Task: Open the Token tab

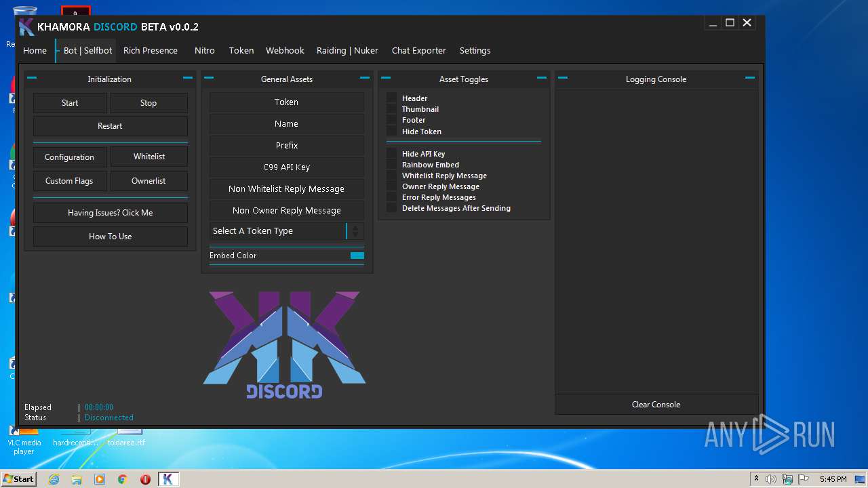Action: [x=241, y=50]
